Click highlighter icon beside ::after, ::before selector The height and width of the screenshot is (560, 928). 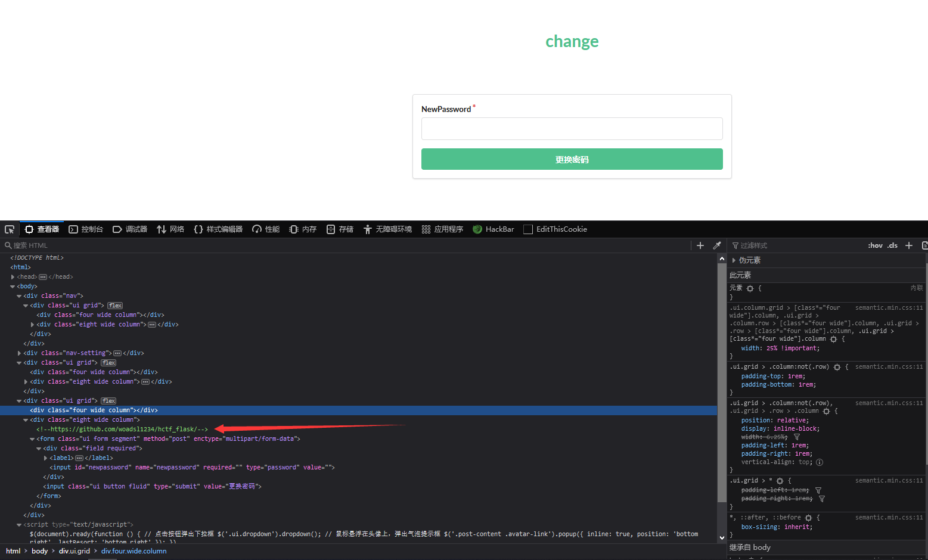tap(809, 518)
